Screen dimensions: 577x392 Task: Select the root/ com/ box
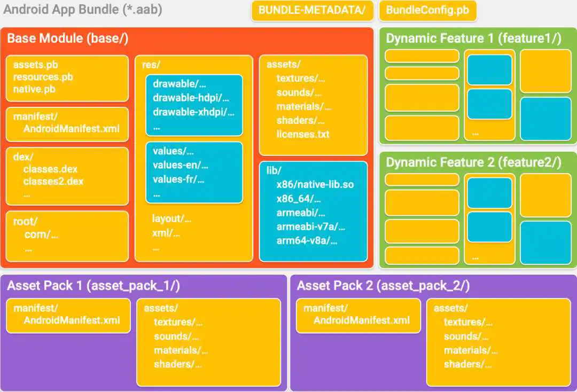(67, 237)
